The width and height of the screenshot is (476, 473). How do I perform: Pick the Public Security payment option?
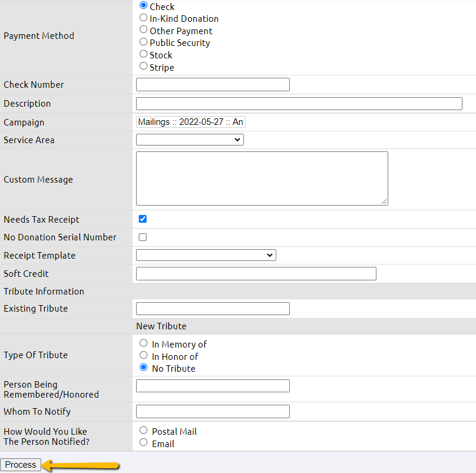click(143, 42)
